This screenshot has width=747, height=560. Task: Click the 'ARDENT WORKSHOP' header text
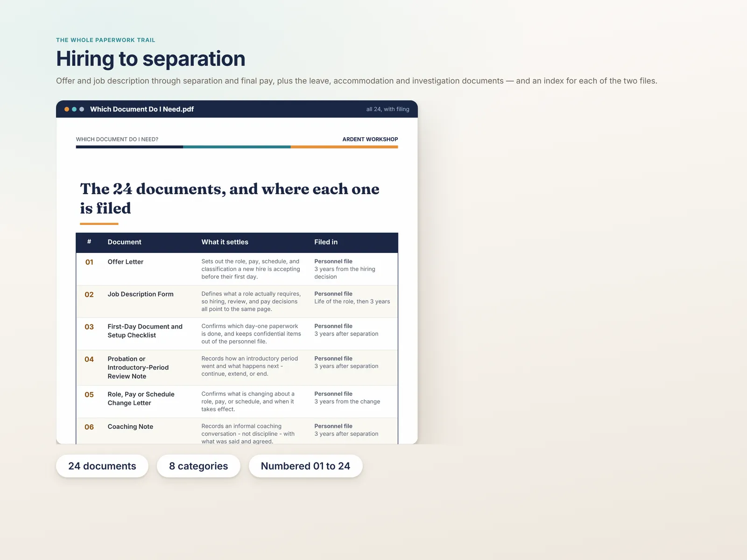click(x=370, y=139)
